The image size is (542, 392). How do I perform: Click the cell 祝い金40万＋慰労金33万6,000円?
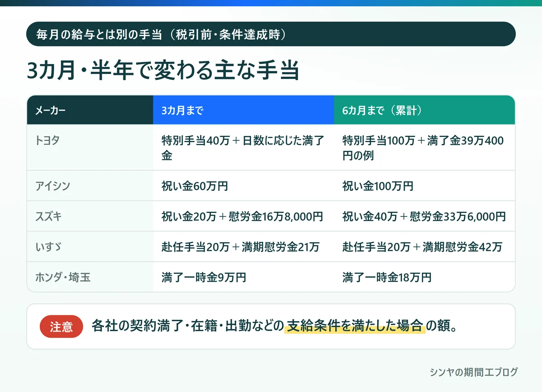tap(425, 216)
